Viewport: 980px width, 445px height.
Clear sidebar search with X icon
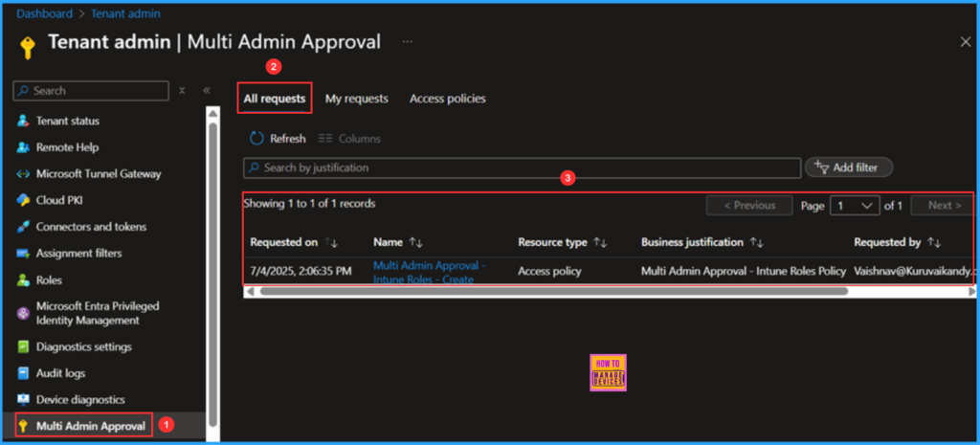[182, 91]
